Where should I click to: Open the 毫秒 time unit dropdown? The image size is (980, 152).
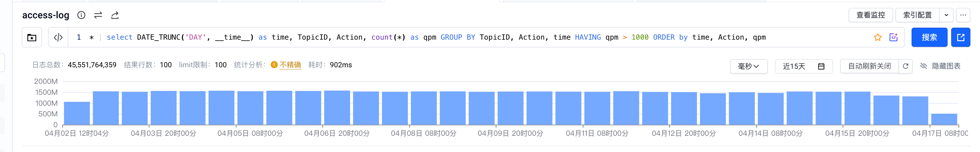tap(748, 66)
